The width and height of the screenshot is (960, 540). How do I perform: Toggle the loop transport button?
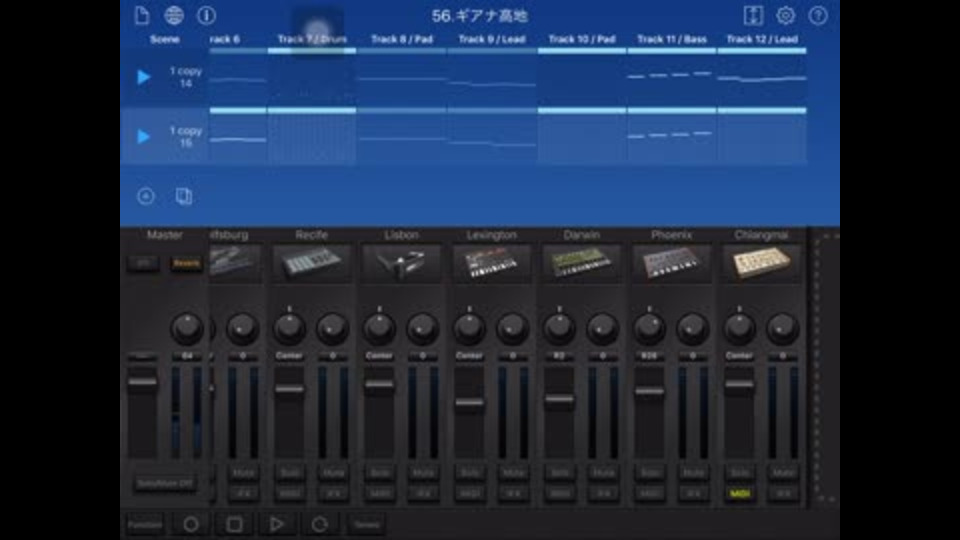(x=320, y=524)
